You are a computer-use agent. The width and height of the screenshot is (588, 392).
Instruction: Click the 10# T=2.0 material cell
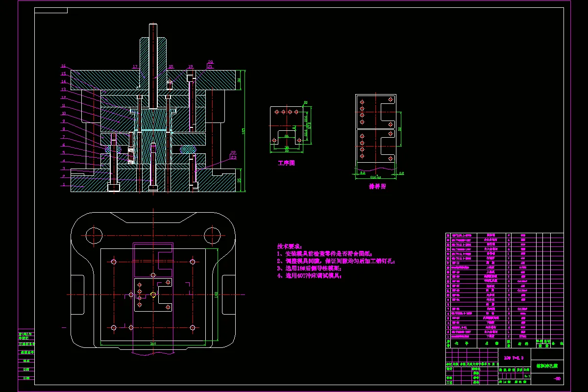point(514,358)
